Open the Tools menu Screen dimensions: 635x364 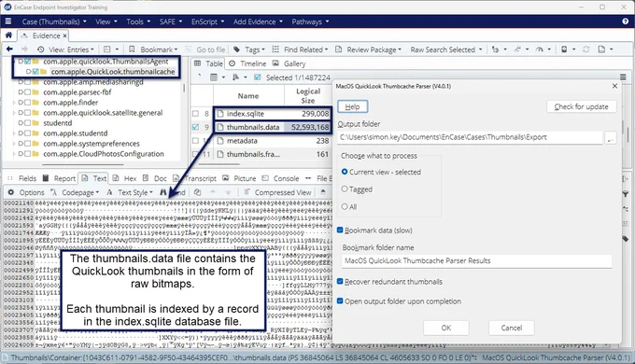(x=138, y=21)
